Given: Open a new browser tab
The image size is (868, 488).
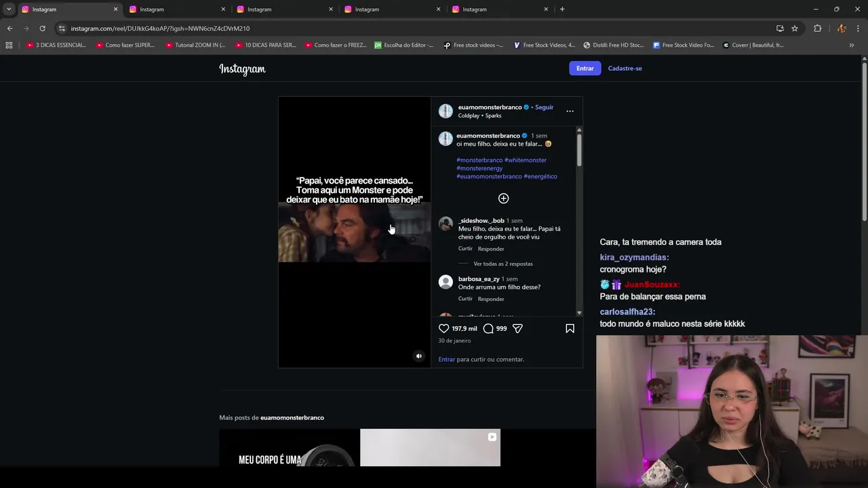Looking at the screenshot, I should [x=562, y=9].
